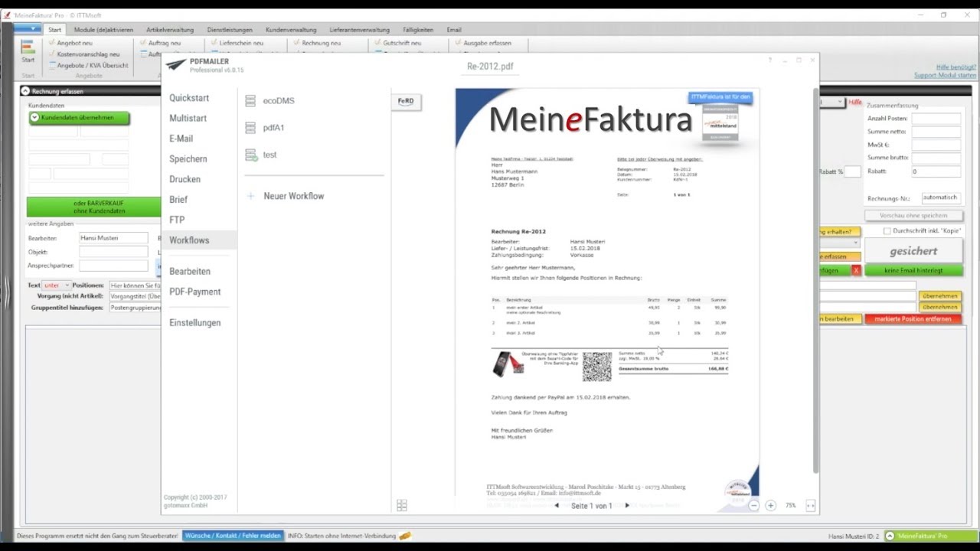Open Support Modul starten link
The height and width of the screenshot is (551, 980).
point(946,75)
